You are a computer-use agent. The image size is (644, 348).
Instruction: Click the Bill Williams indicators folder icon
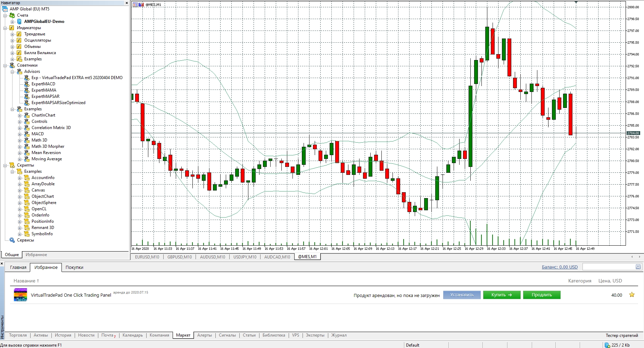tap(19, 53)
